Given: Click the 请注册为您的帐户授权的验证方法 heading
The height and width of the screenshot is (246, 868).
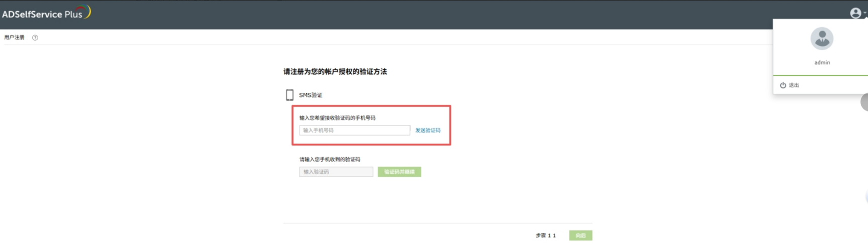Looking at the screenshot, I should pyautogui.click(x=335, y=72).
